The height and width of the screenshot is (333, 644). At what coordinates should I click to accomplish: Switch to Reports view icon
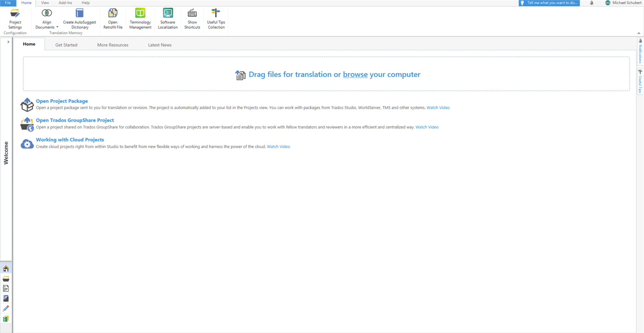click(6, 298)
